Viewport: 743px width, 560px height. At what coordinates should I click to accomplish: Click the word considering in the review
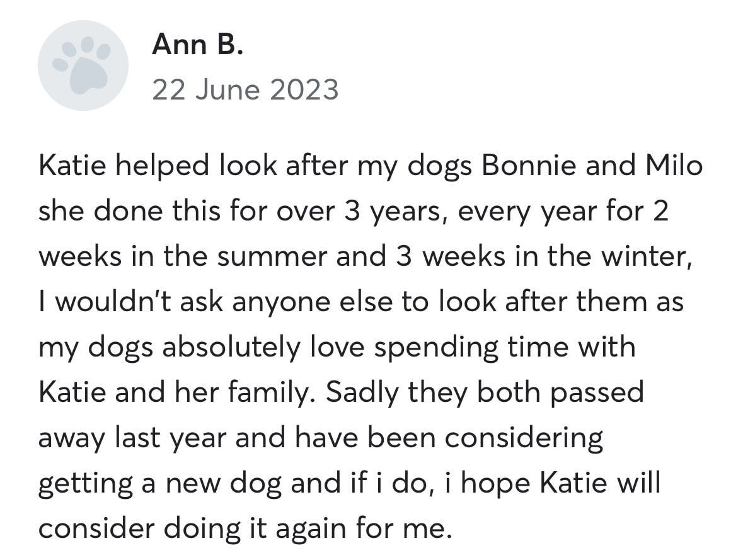524,438
